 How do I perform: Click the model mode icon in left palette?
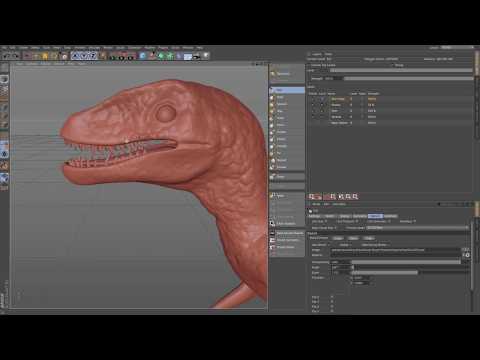pyautogui.click(x=4, y=79)
